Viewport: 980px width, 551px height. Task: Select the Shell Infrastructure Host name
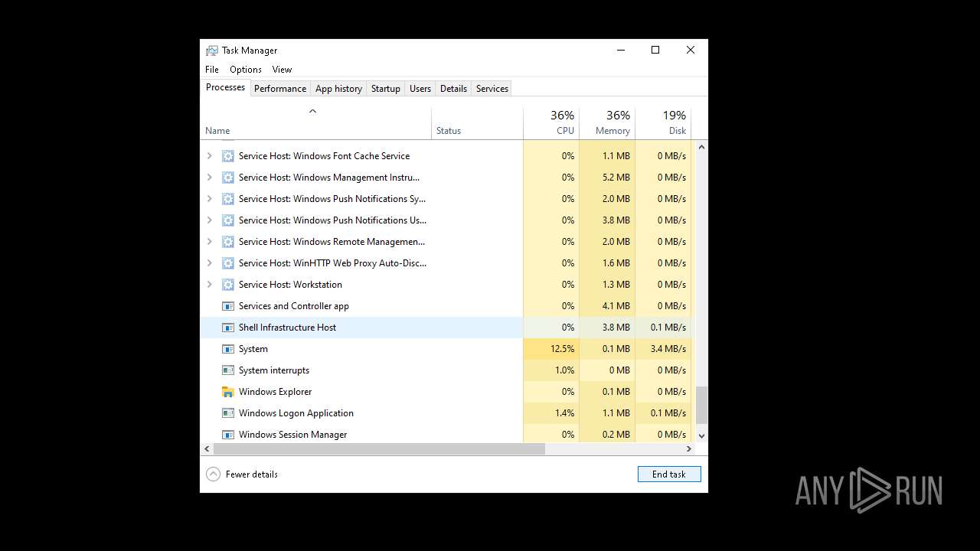coord(287,328)
